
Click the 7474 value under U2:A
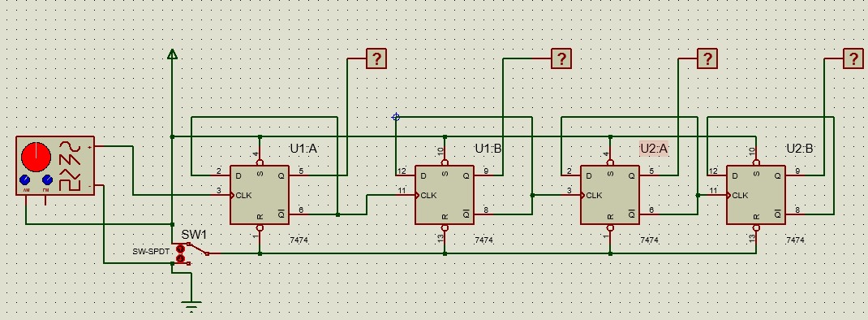(x=649, y=240)
